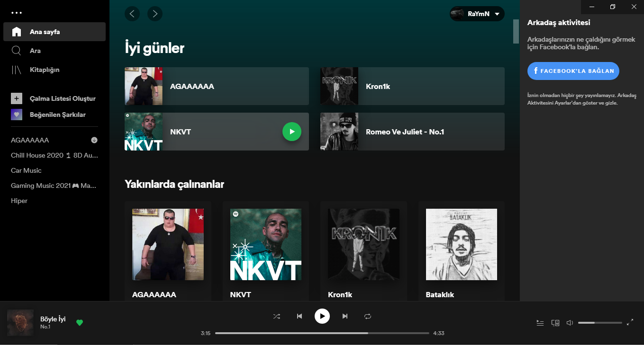Click the song progress bar
644x345 pixels.
(322, 333)
